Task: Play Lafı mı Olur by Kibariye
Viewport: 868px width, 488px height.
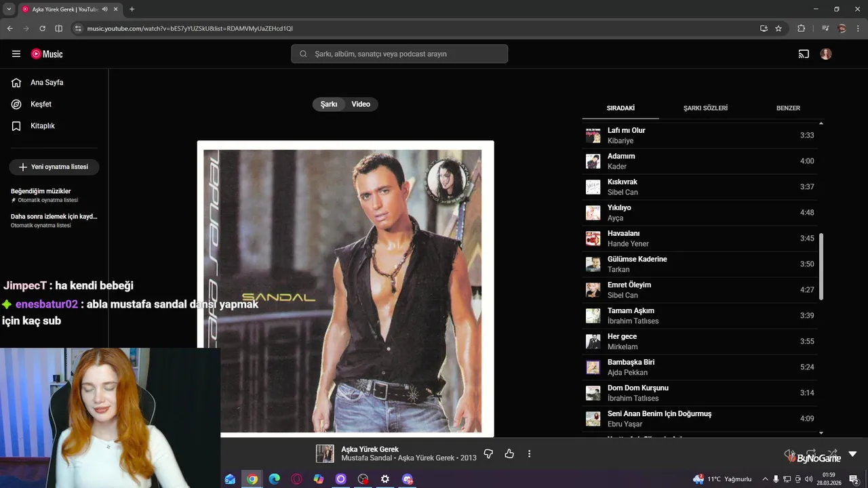Action: pyautogui.click(x=700, y=136)
